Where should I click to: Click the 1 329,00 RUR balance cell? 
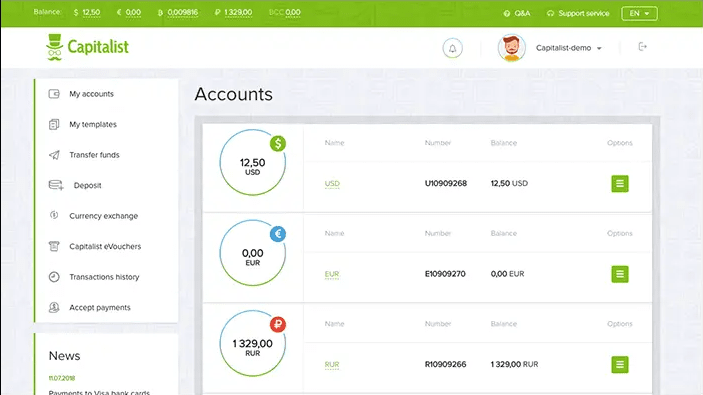(x=514, y=365)
